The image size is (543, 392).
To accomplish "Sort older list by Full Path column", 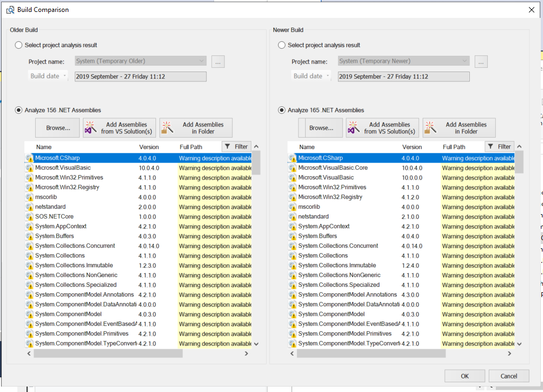I will coord(191,147).
